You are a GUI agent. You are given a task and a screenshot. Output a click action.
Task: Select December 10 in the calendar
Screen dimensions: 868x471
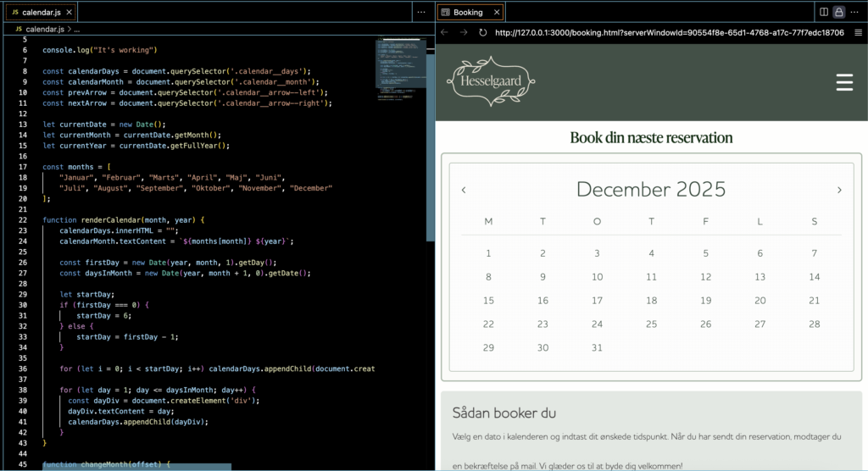[x=597, y=277]
